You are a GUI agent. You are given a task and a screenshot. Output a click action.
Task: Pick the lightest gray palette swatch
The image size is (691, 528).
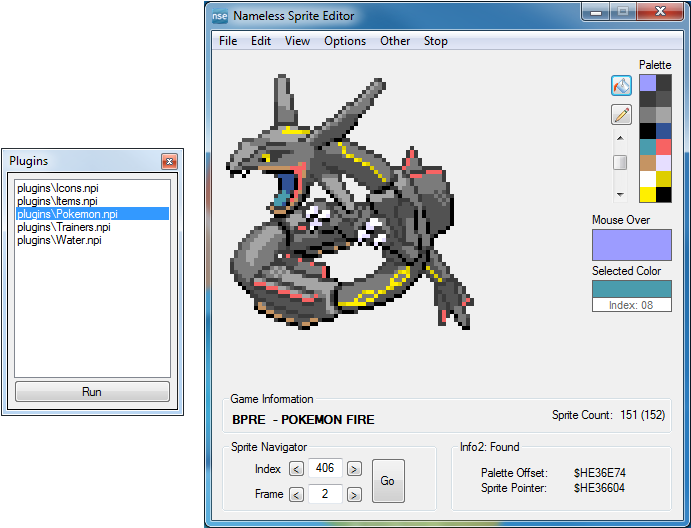[663, 115]
